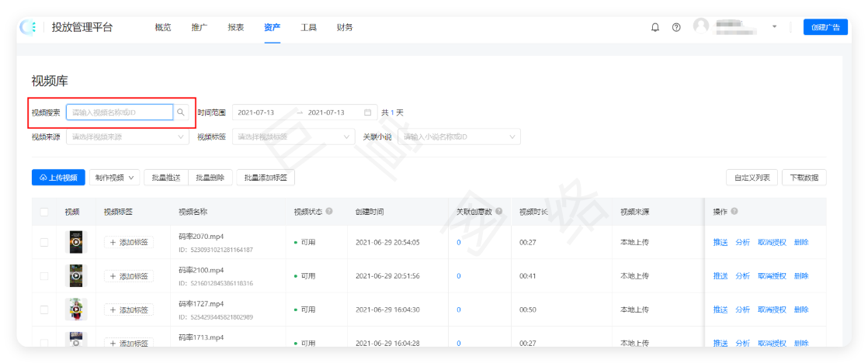Screen dimensions: 868x363
Task: Click 添加标签 for 码率1727.mp4
Action: click(x=129, y=310)
